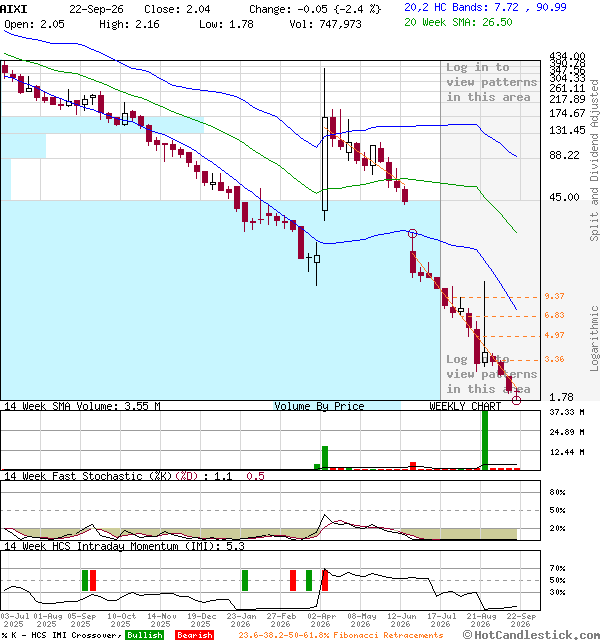Click the red IMI crossover bar near 27-Feb 2026
The height and width of the screenshot is (640, 600).
293,580
